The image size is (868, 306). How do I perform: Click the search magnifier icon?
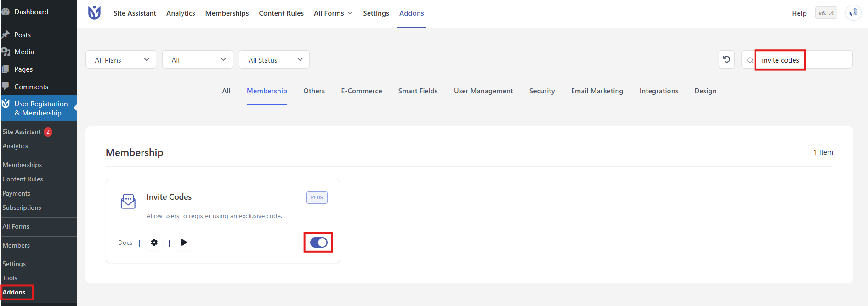click(750, 60)
